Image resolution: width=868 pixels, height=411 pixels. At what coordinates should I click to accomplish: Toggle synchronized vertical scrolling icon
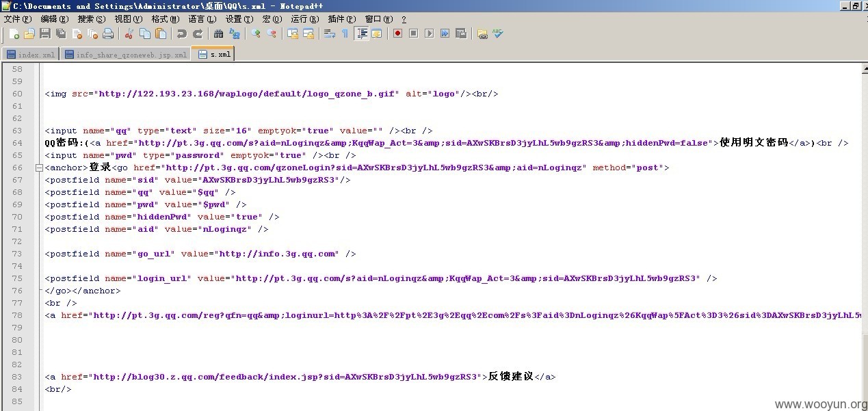(x=292, y=34)
